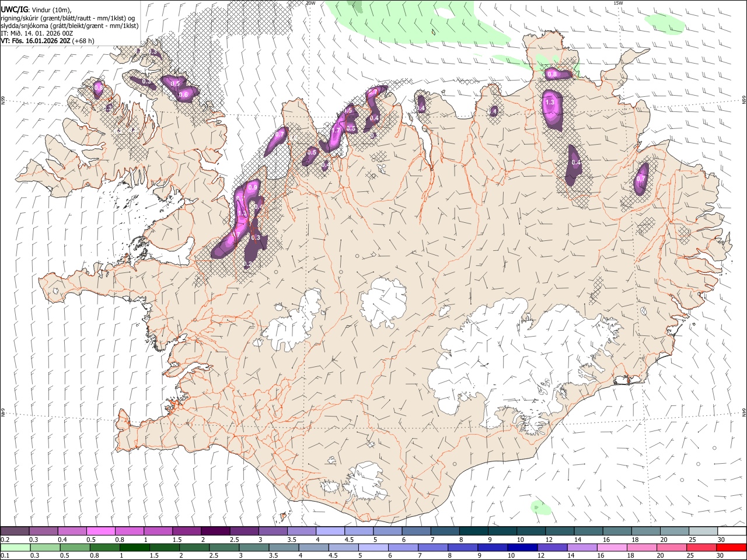Click the '15W' longitude label at the top
This screenshot has width=747, height=560.
[618, 3]
